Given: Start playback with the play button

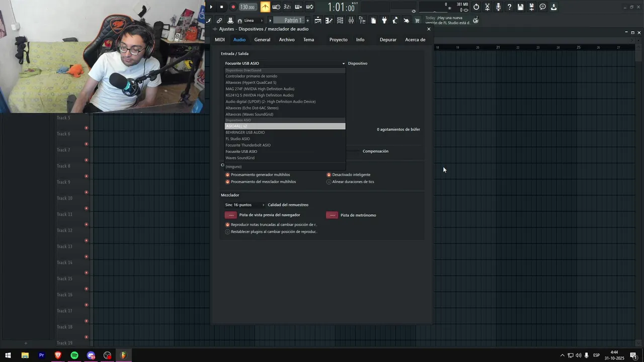Looking at the screenshot, I should tap(211, 7).
